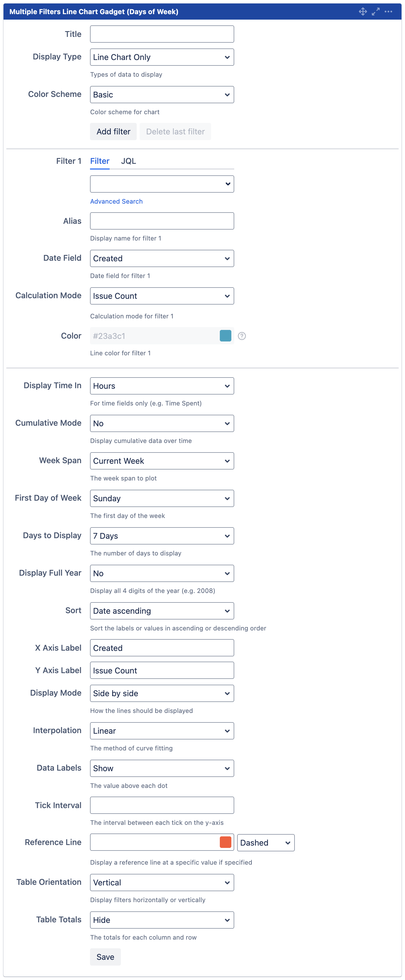Maximize the gadget with expand icon
The height and width of the screenshot is (980, 405).
pyautogui.click(x=376, y=12)
